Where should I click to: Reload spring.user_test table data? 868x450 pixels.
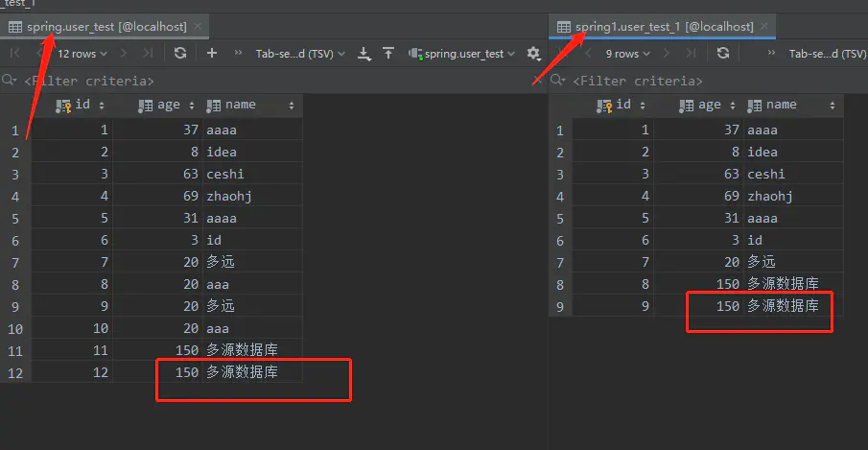tap(180, 53)
